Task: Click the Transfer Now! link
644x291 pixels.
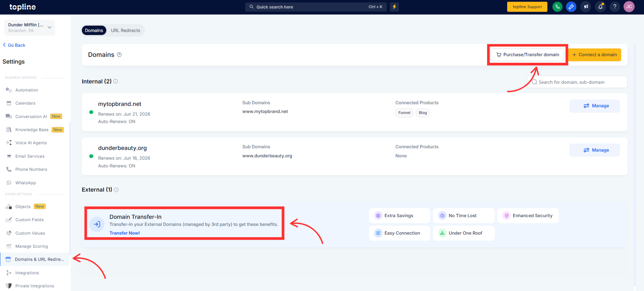Action: point(124,233)
